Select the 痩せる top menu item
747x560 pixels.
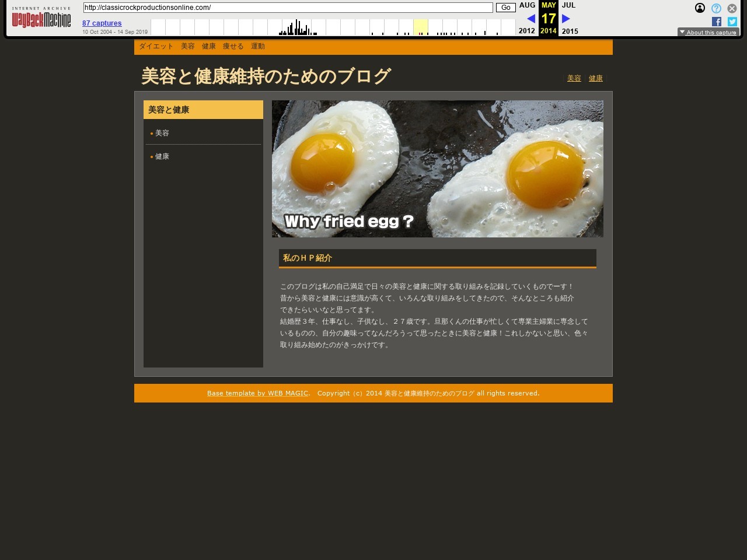233,46
